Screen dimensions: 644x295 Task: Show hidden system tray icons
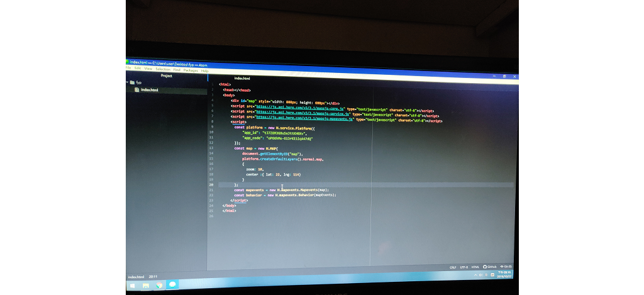[475, 276]
